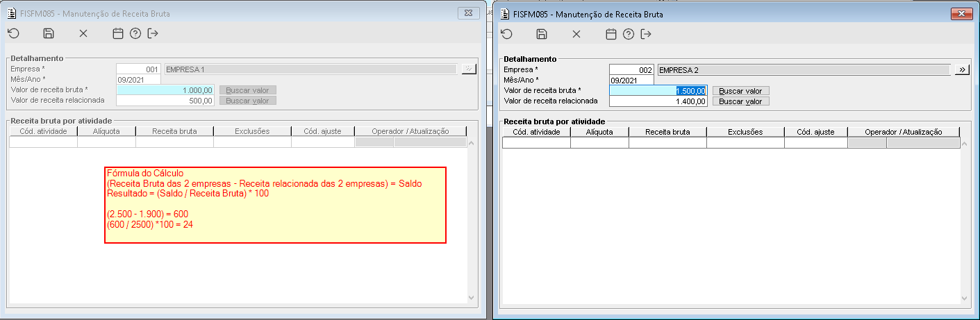980x320 pixels.
Task: Click the exit arrow icon in left window
Action: tap(153, 33)
